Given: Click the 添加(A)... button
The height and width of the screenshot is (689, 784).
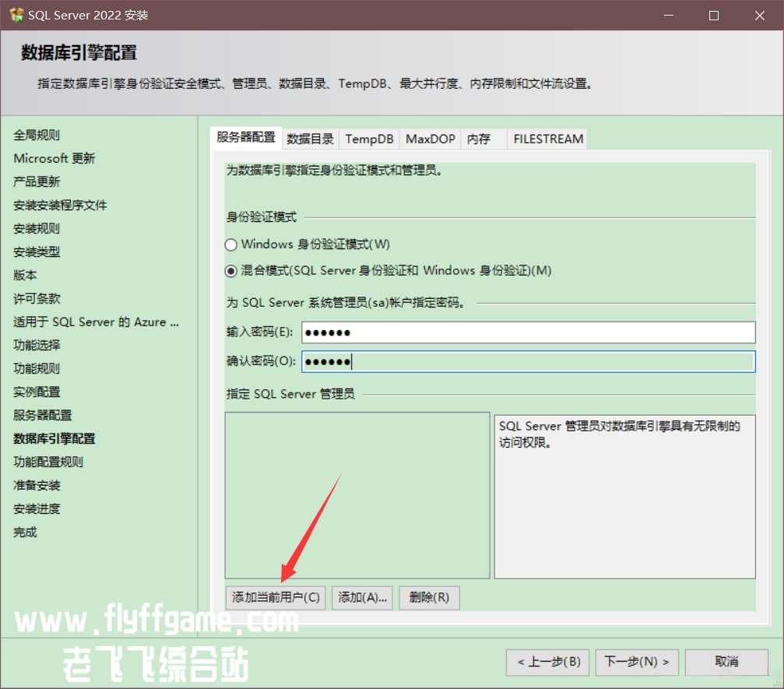Looking at the screenshot, I should click(363, 597).
